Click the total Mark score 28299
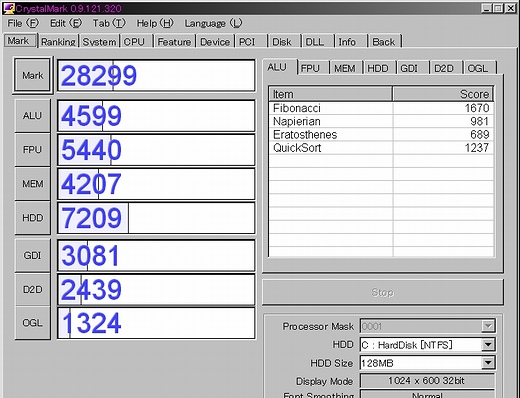This screenshot has height=398, width=520. [156, 75]
